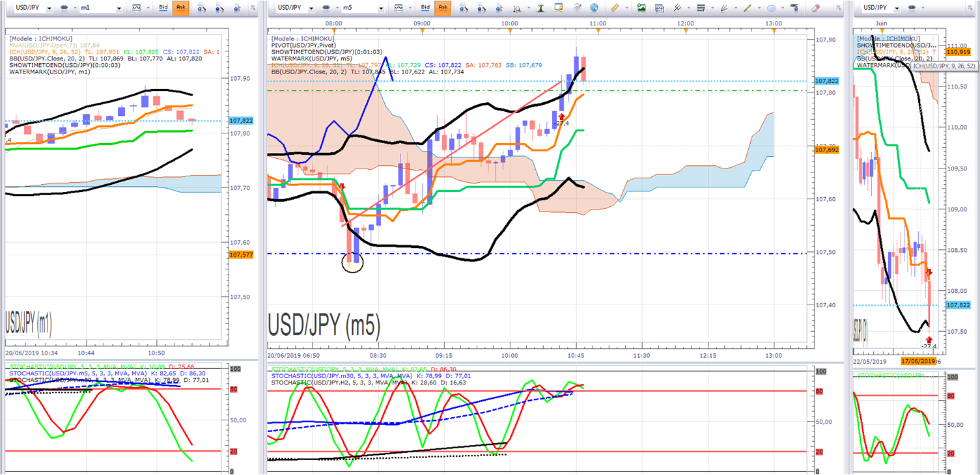Select the horizontal lines Fibonacci tool
This screenshot has height=475, width=980.
(x=701, y=8)
